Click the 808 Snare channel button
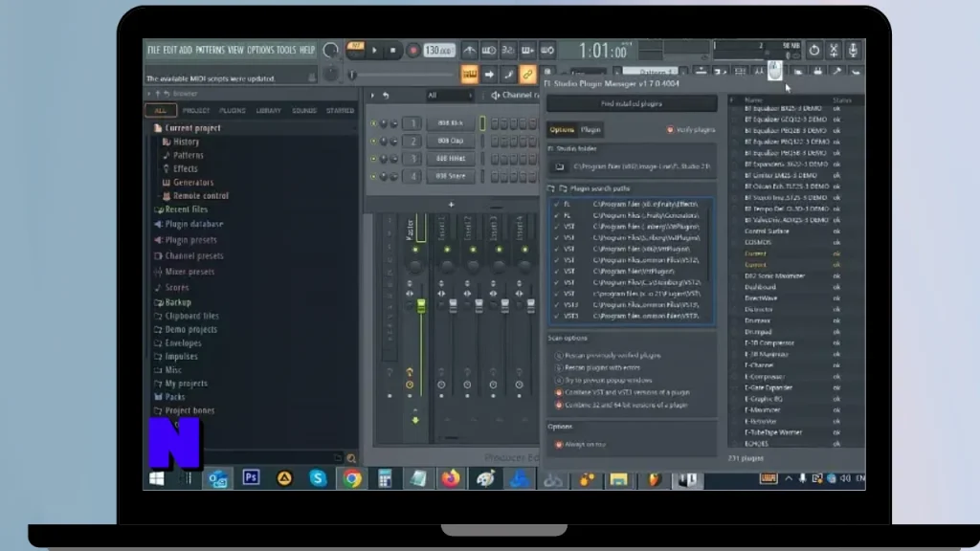This screenshot has height=551, width=980. pos(450,176)
